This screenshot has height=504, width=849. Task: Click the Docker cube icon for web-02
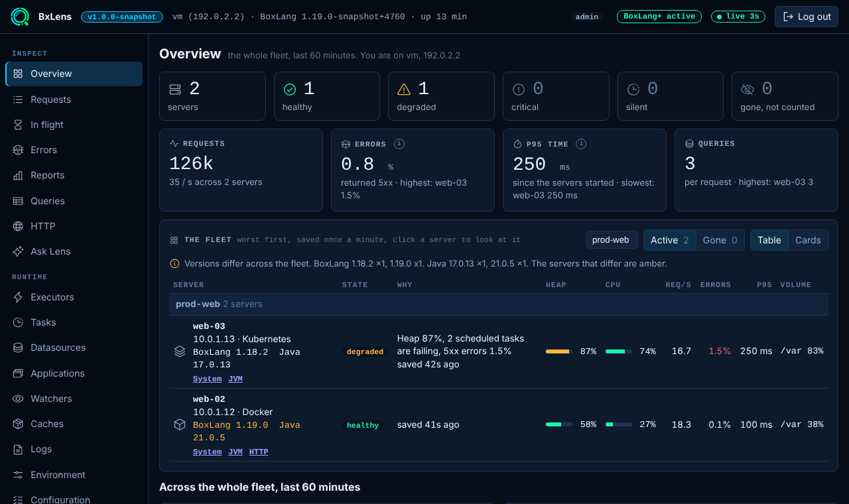point(180,424)
